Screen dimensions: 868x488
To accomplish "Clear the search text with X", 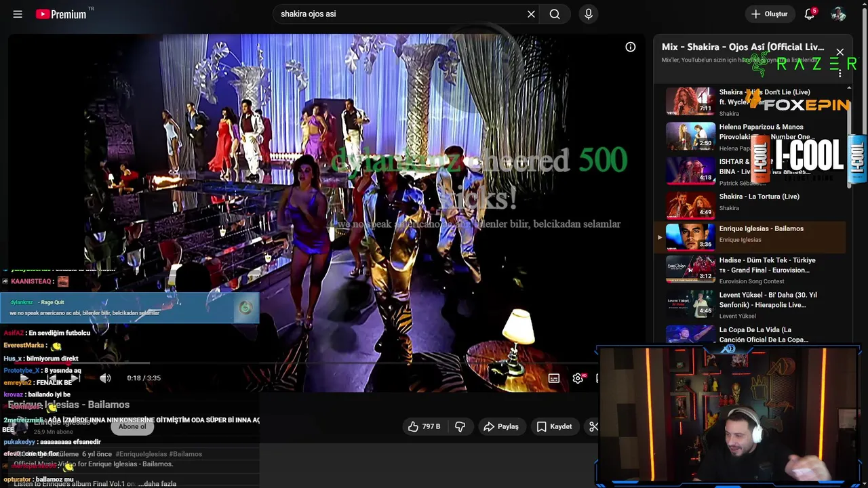I will (x=531, y=14).
